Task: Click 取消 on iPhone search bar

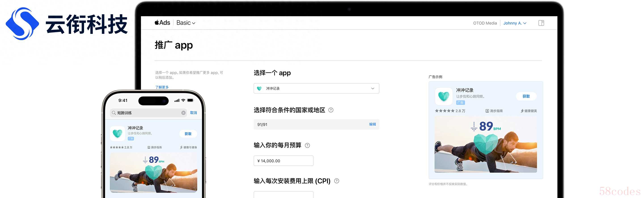Action: click(193, 113)
